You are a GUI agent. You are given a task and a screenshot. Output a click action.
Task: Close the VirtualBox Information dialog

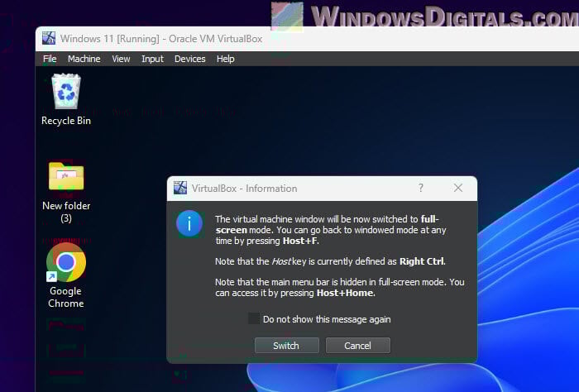point(458,188)
